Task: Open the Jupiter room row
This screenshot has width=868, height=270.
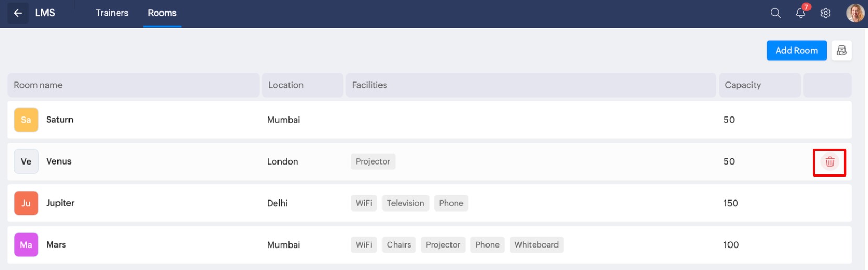Action: pos(430,203)
